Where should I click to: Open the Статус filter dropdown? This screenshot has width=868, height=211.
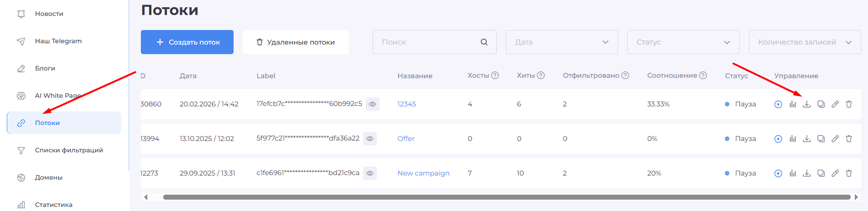(x=683, y=42)
